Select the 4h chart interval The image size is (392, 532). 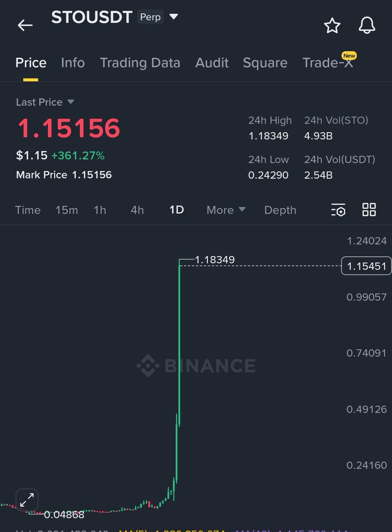tap(137, 210)
